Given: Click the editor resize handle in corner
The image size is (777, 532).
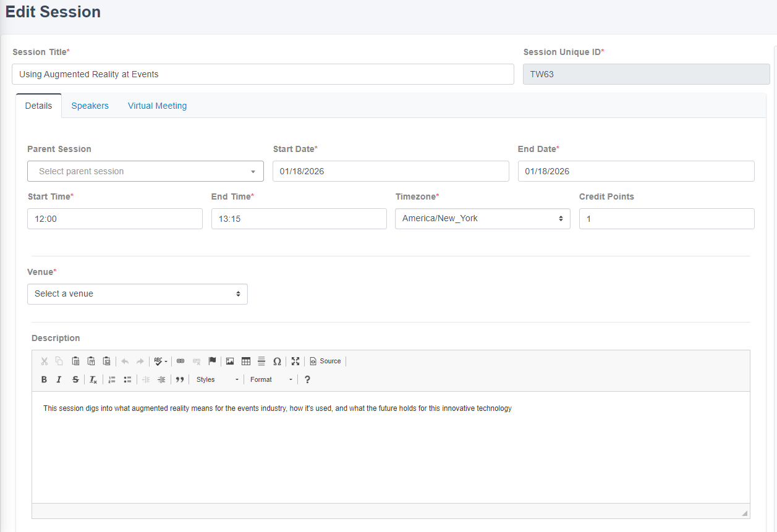Looking at the screenshot, I should tap(744, 513).
